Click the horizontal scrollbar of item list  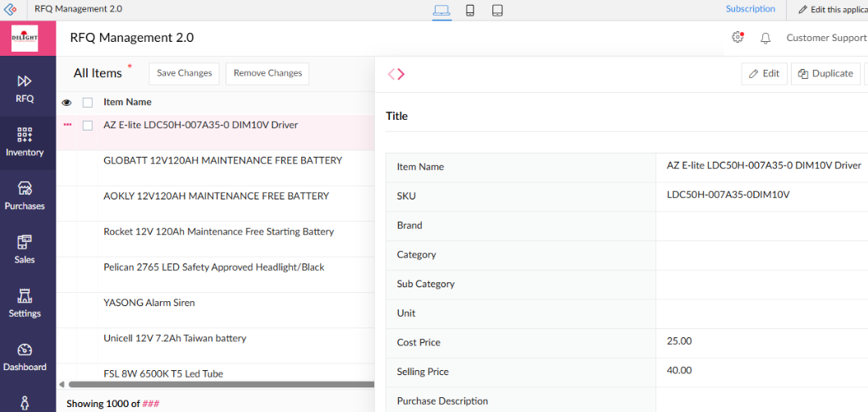(222, 384)
